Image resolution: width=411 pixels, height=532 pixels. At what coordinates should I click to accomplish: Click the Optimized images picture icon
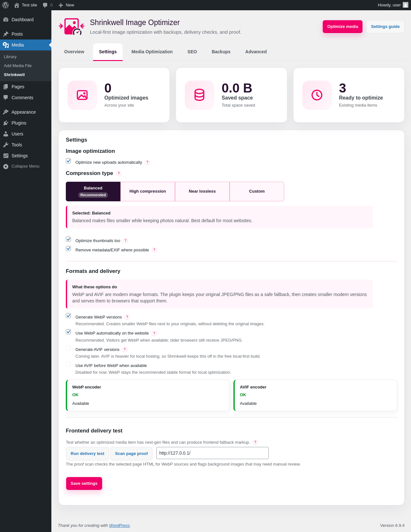tap(82, 95)
